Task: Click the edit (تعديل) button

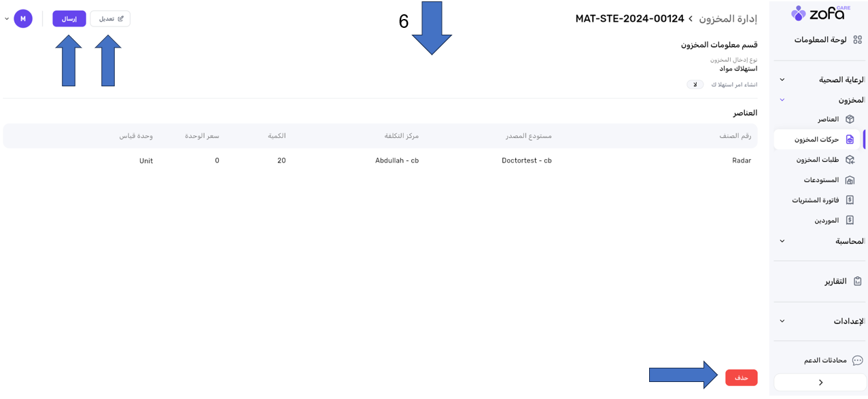Action: pyautogui.click(x=110, y=19)
